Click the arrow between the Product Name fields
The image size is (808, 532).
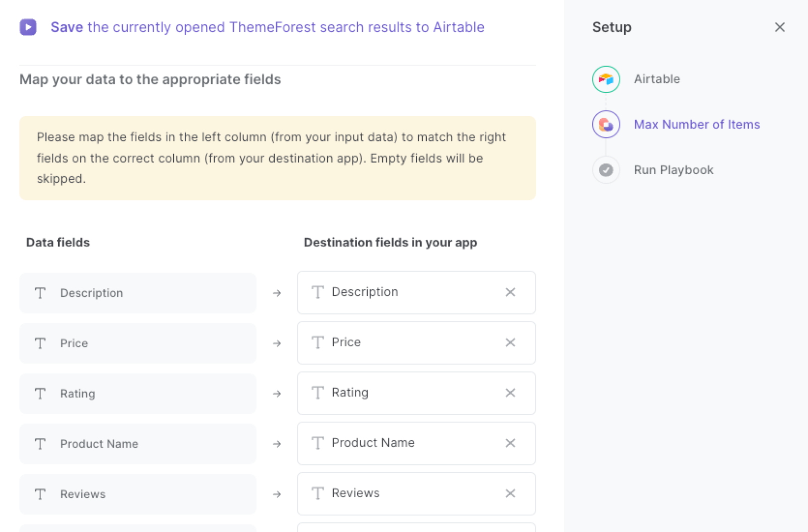[x=277, y=444]
